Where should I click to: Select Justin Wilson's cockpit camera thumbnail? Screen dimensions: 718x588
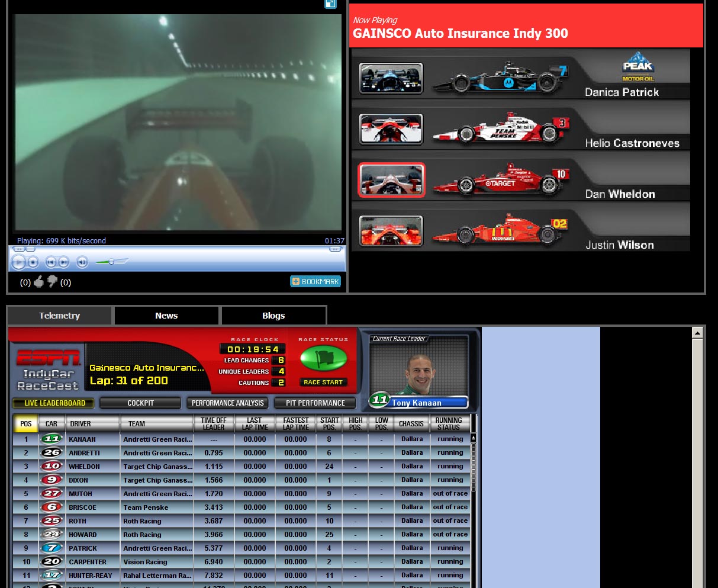pos(391,231)
